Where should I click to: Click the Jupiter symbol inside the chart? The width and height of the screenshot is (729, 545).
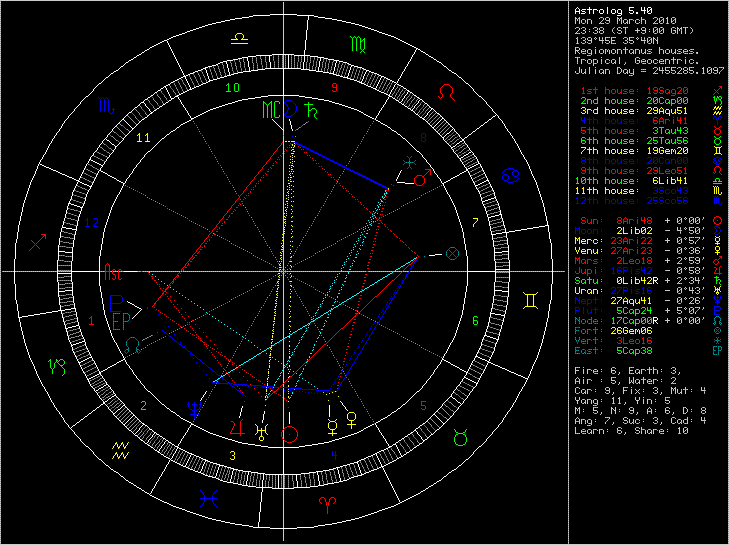tap(237, 426)
